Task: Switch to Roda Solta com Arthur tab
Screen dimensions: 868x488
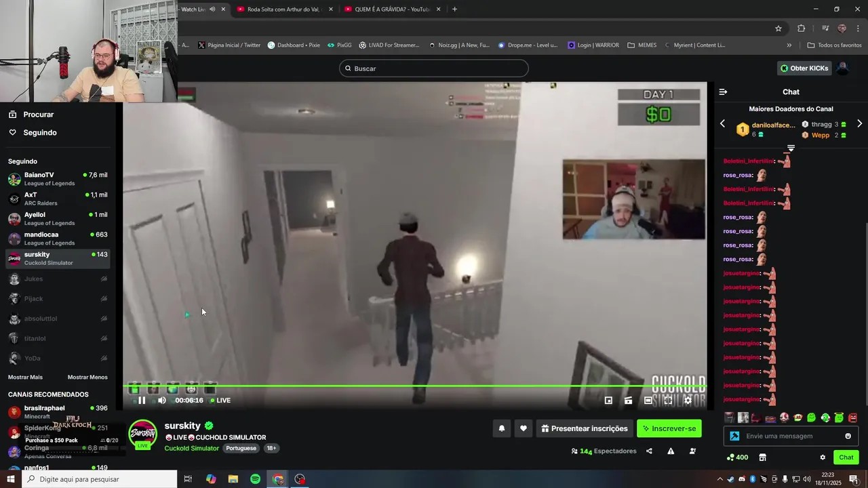Action: [284, 9]
